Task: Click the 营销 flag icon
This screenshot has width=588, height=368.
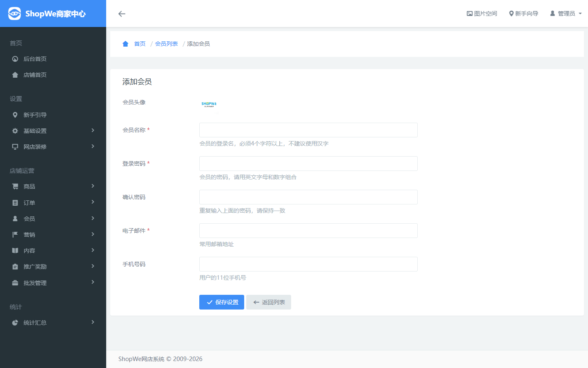Action: click(15, 235)
